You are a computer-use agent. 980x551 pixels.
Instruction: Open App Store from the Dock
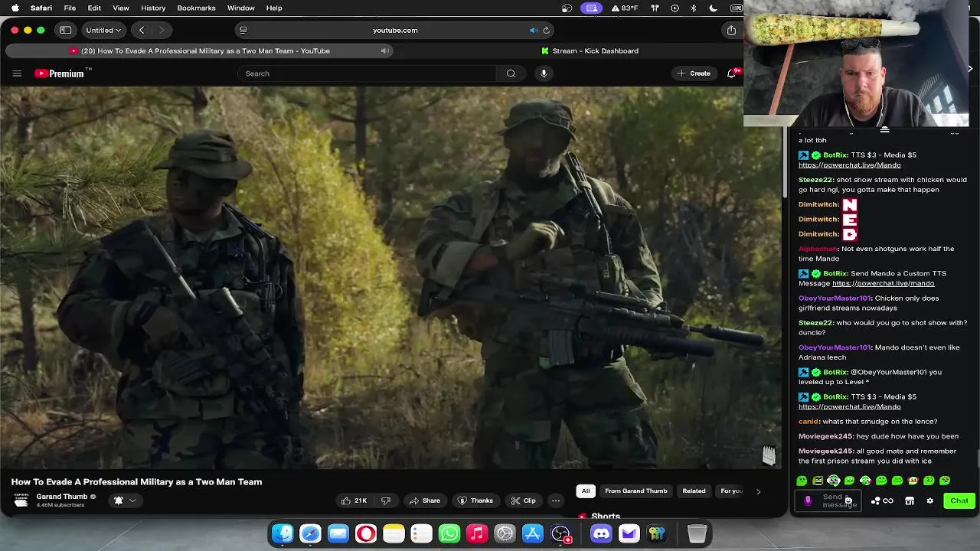coord(533,533)
